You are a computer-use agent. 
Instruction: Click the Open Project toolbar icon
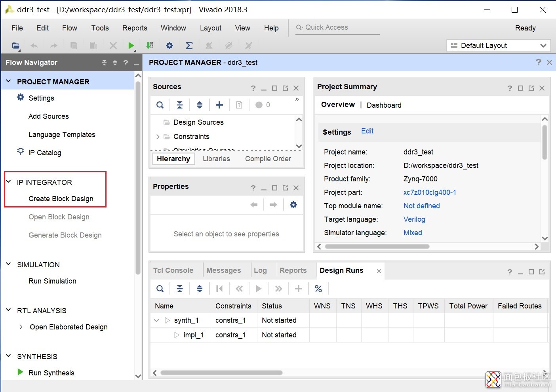tap(15, 46)
